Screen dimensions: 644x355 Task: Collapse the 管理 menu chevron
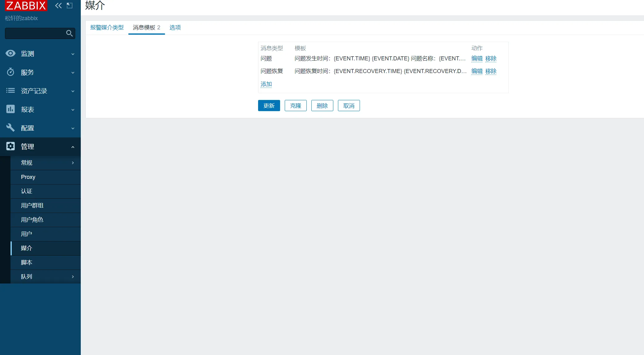click(x=73, y=147)
